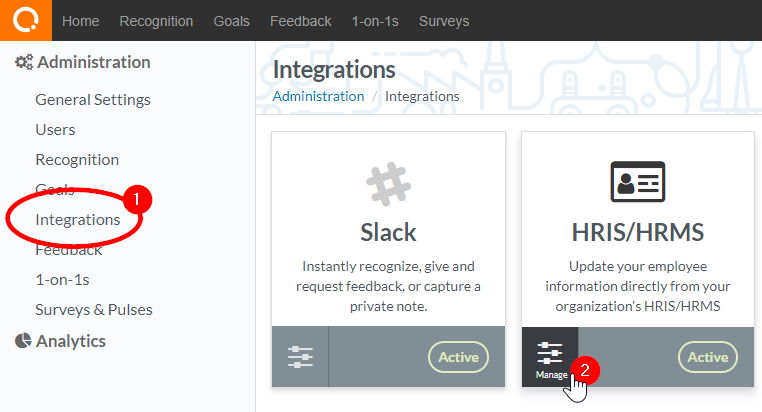Click the HRIS/HRMS card title
Viewport: 762px width, 412px height.
[638, 232]
